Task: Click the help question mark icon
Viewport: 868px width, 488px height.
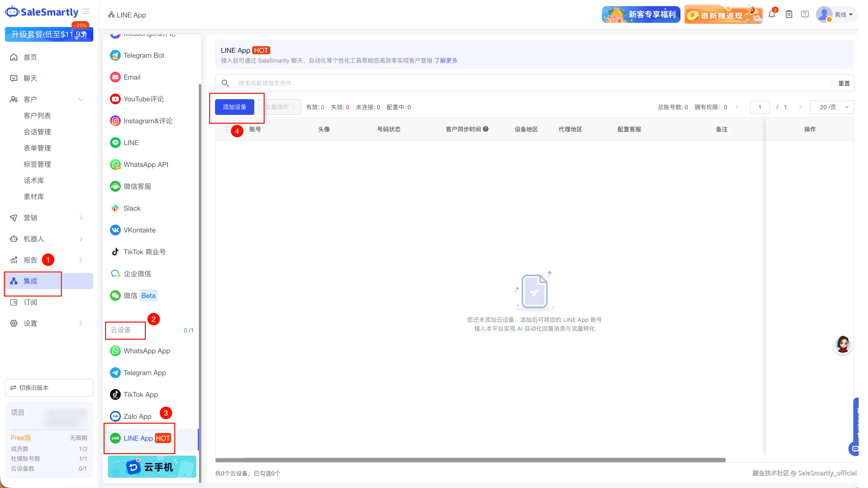Action: [x=805, y=14]
